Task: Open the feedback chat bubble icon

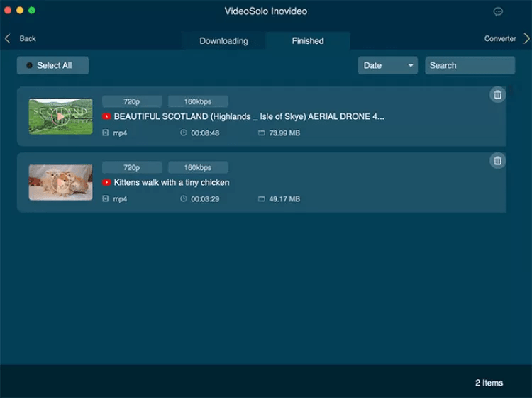Action: (498, 11)
